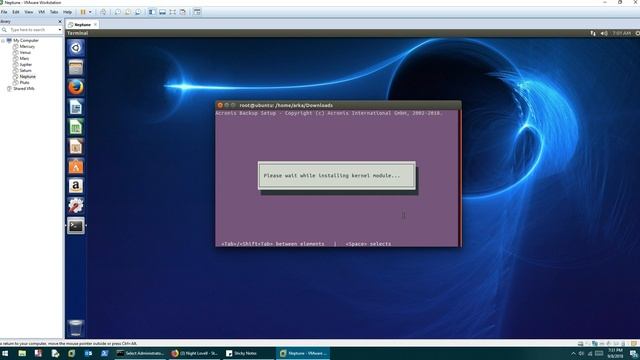Viewport: 640px width, 360px height.
Task: Switch to Select Administrator command prompt taskbar item
Action: pos(140,353)
